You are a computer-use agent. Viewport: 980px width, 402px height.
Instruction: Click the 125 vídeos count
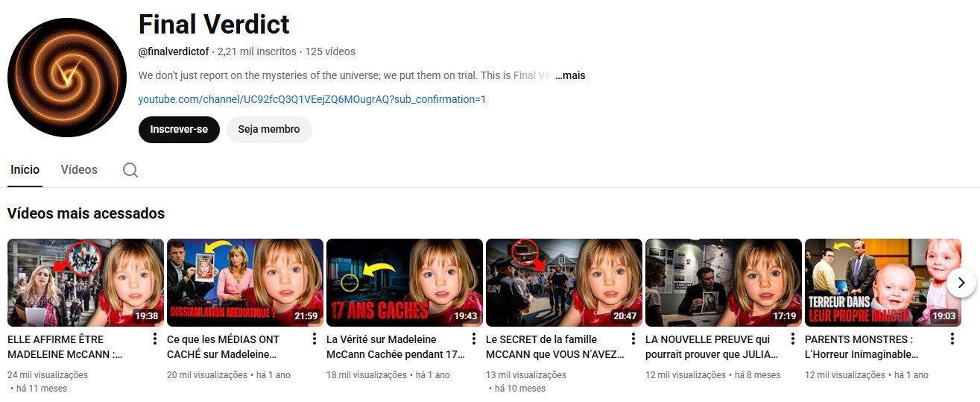pos(330,51)
